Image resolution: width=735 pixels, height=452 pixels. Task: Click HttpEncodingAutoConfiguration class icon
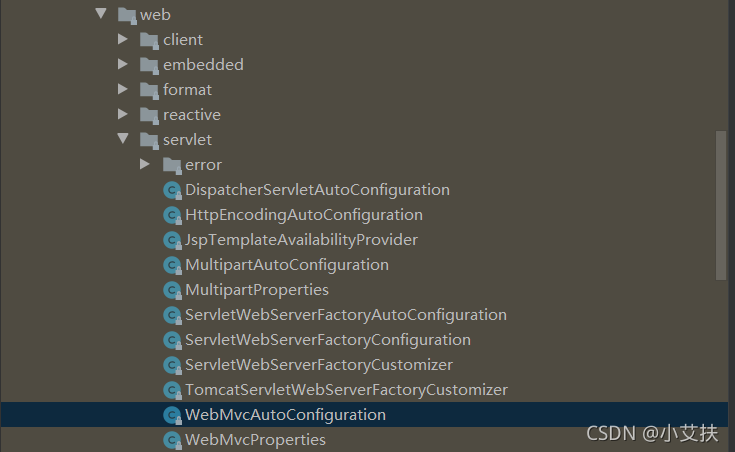click(x=172, y=215)
